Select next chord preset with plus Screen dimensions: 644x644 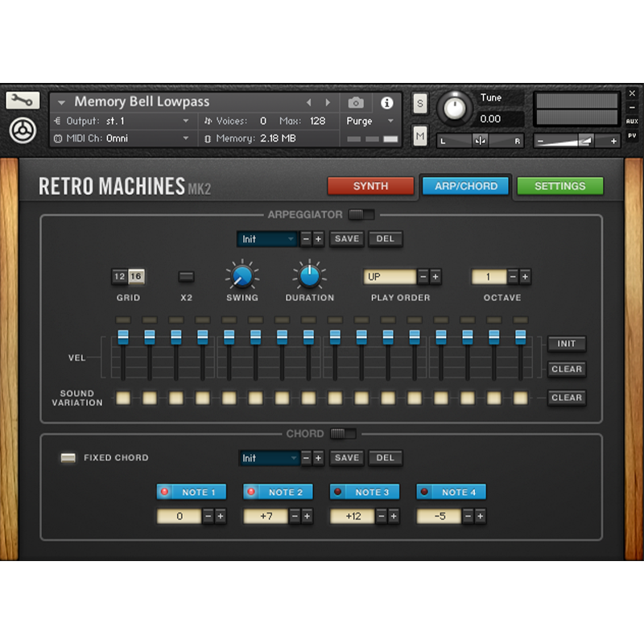pos(318,458)
